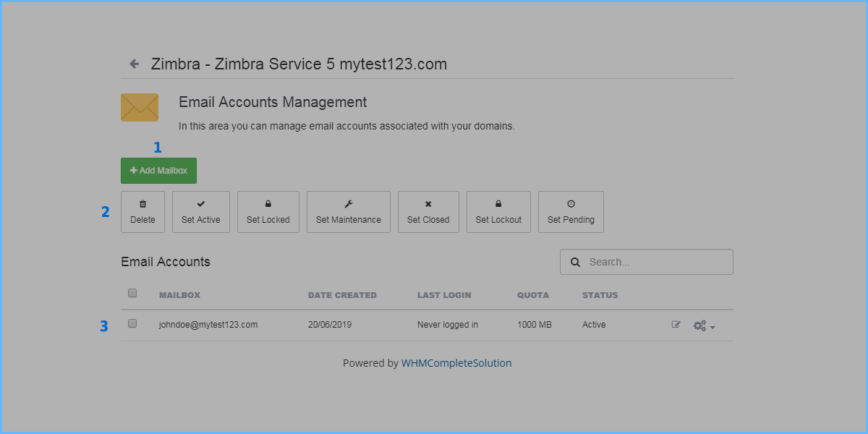Click the Set Maintenance button
The height and width of the screenshot is (434, 868).
349,212
